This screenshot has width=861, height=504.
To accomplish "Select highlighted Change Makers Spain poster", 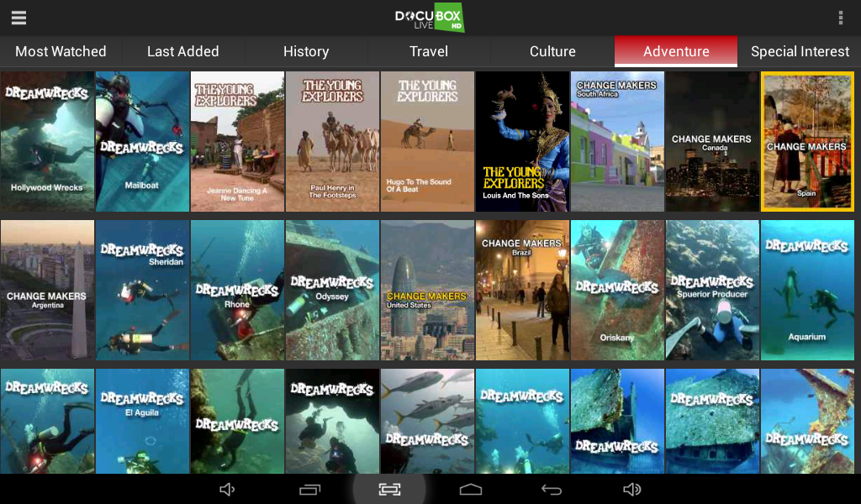I will [807, 141].
